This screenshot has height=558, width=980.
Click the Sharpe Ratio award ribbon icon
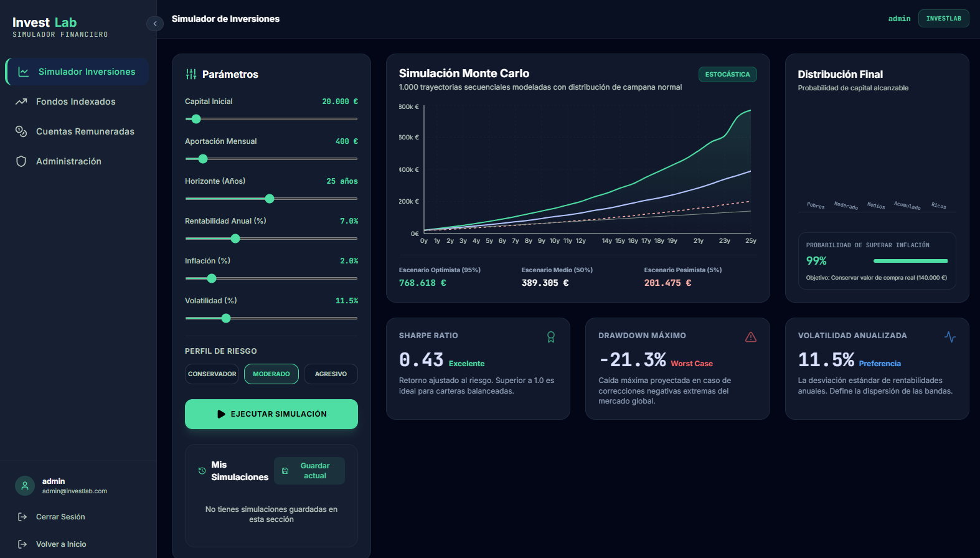(551, 337)
